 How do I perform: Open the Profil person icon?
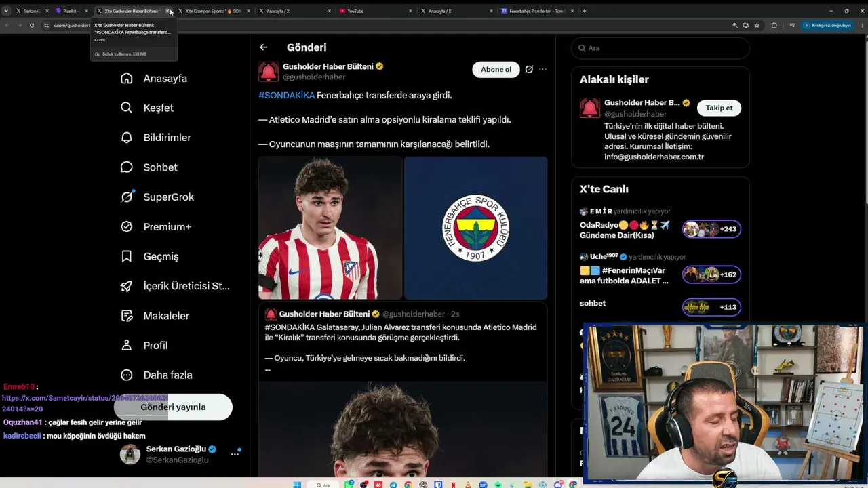[x=126, y=345]
